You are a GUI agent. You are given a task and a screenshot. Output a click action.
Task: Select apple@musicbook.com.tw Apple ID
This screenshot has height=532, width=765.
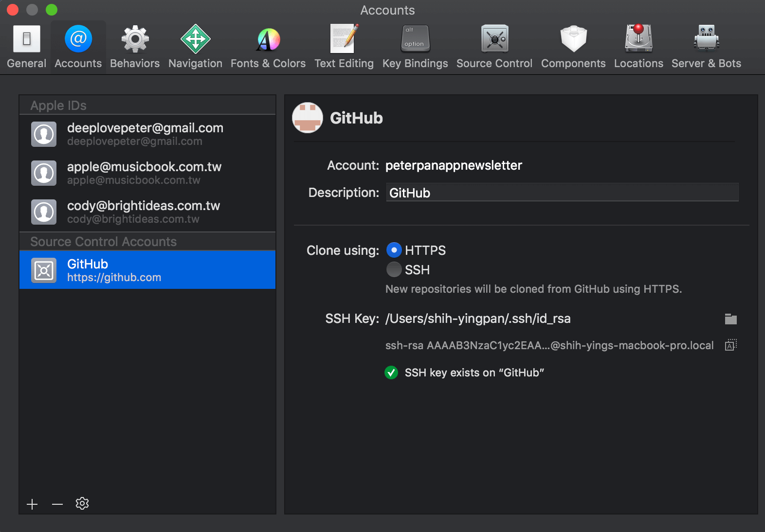[x=147, y=173]
